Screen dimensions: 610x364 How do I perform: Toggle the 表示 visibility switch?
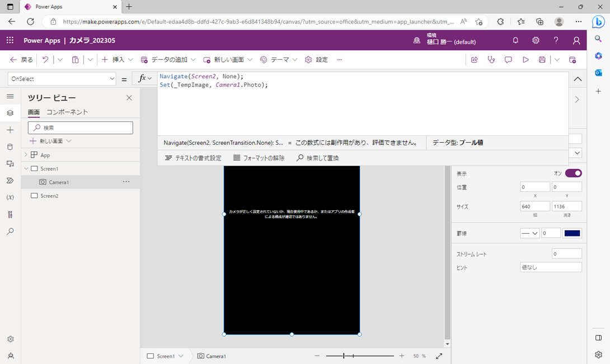point(574,173)
